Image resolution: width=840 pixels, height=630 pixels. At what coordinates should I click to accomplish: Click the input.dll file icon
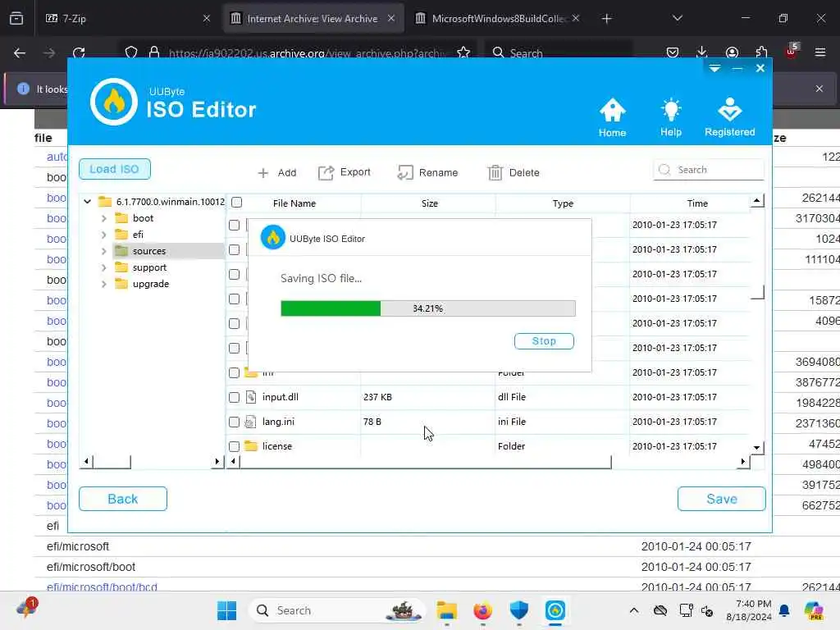(251, 397)
